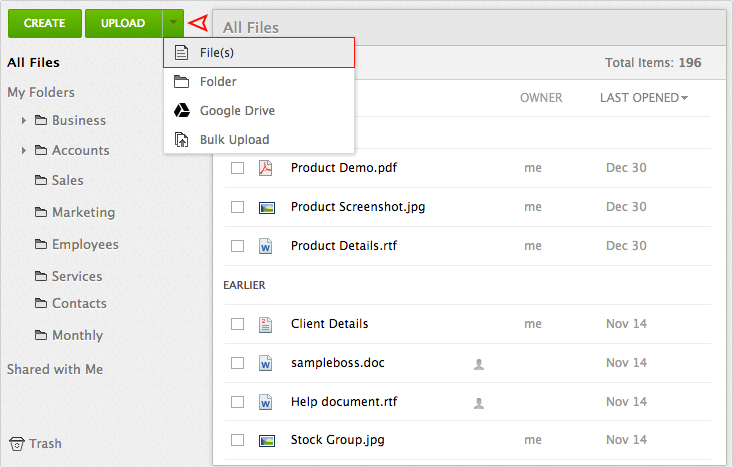The image size is (733, 468).
Task: Click the Word icon next to sampleboss.doc
Action: coord(266,363)
